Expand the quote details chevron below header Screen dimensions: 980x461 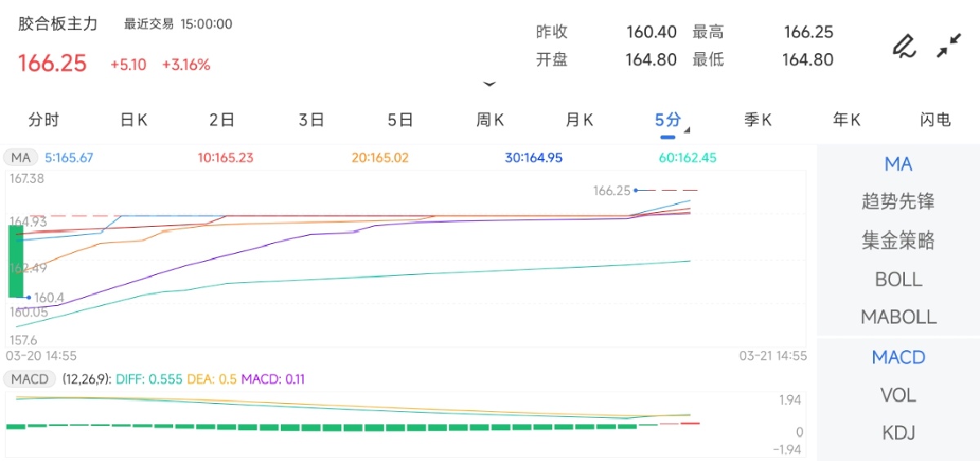(x=489, y=84)
